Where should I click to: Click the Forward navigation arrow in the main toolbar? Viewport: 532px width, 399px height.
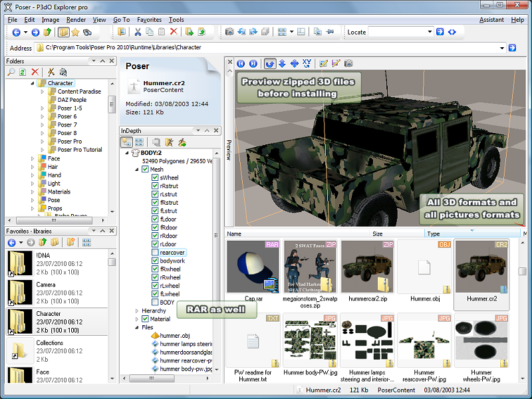(x=35, y=32)
